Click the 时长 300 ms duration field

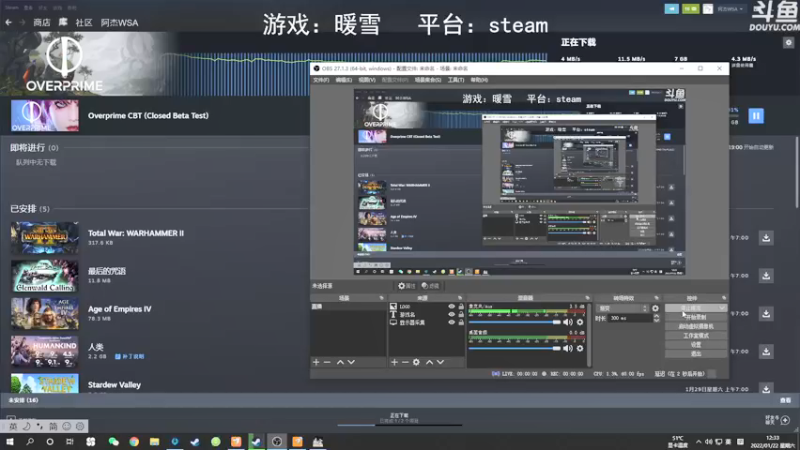(630, 318)
